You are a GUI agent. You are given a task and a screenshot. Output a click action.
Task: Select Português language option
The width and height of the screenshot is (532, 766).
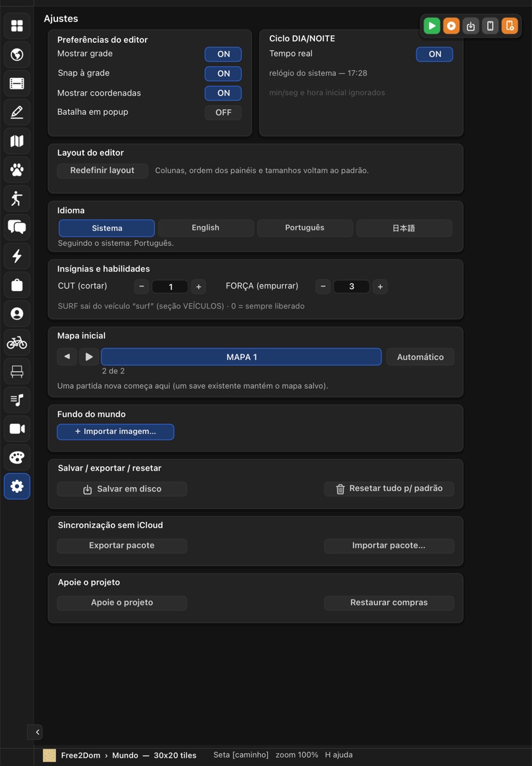point(305,228)
